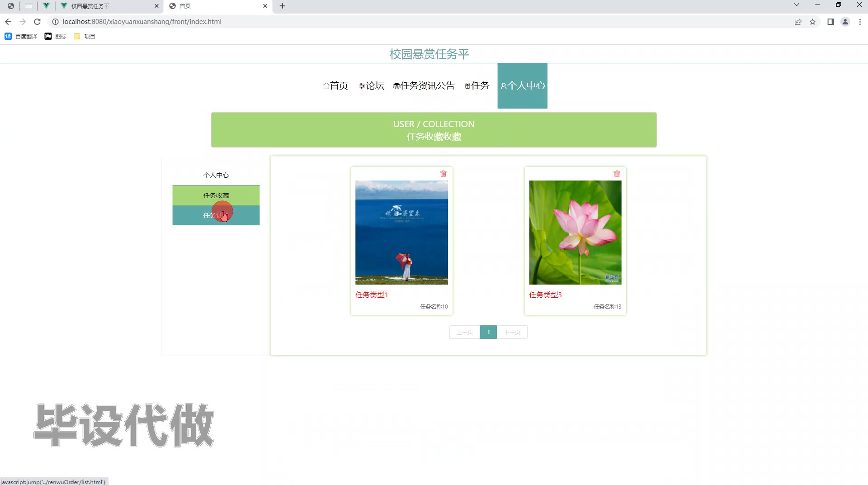Go to previous page with 上一页
Image resolution: width=868 pixels, height=485 pixels.
pos(465,333)
